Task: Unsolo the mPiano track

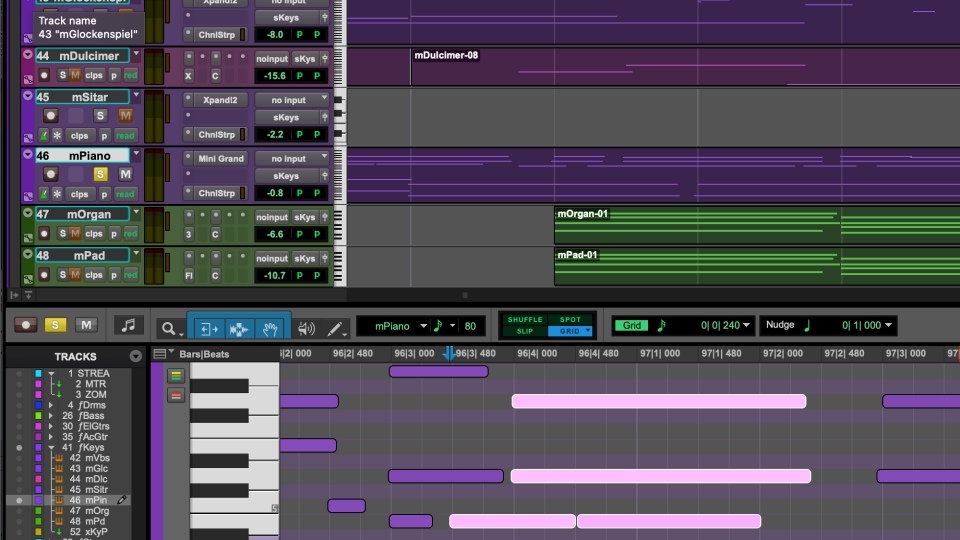Action: pyautogui.click(x=100, y=174)
